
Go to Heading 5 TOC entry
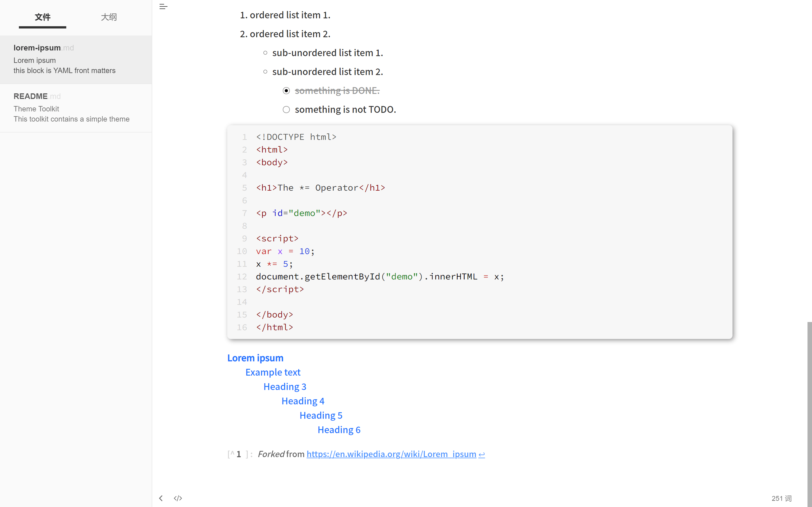(321, 415)
